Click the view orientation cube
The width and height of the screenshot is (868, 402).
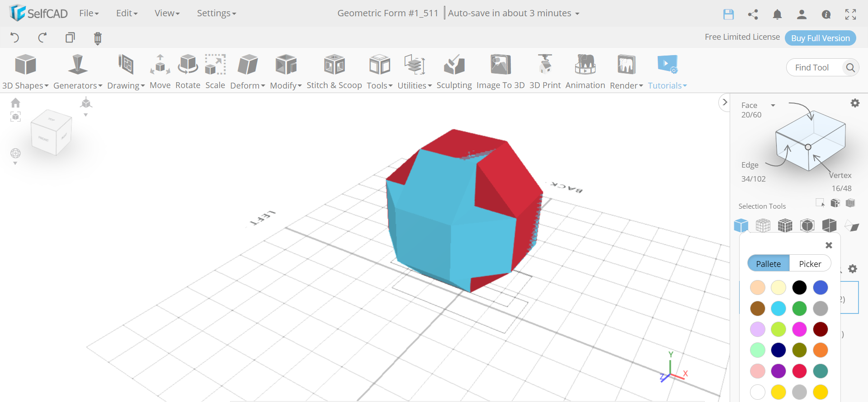point(52,132)
